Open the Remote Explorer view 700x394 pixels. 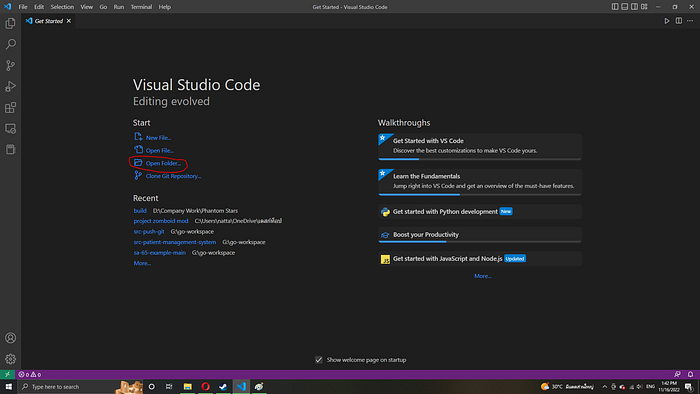pos(10,129)
